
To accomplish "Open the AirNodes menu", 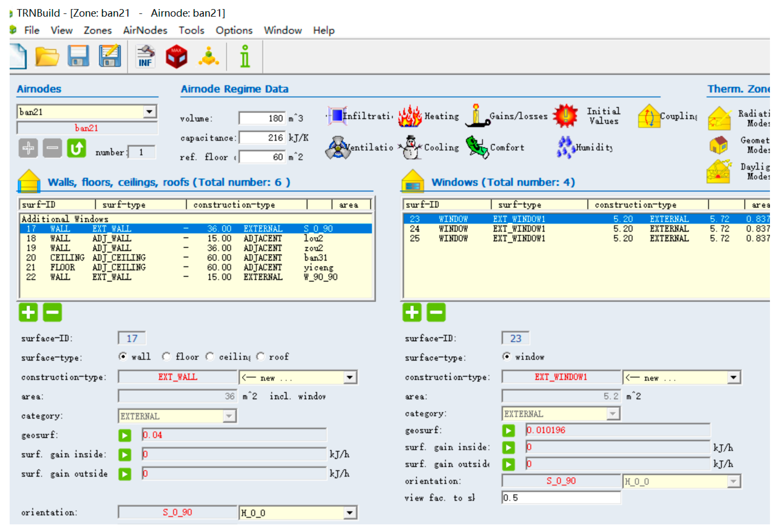I will [x=146, y=30].
